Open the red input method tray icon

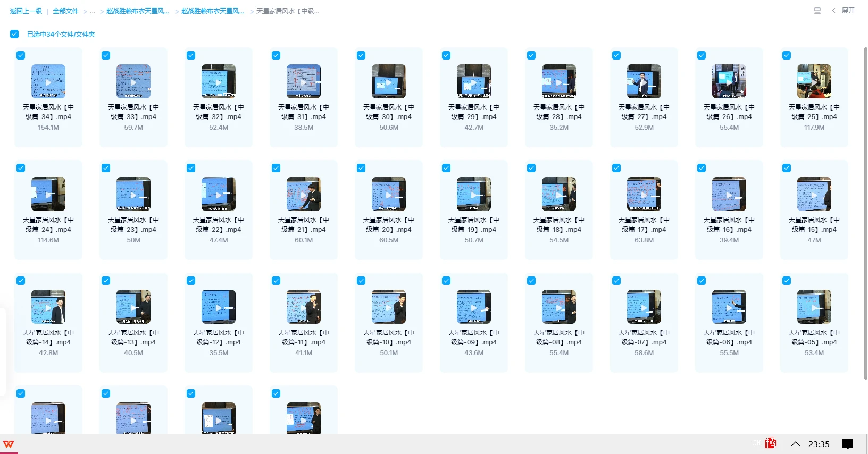(770, 443)
